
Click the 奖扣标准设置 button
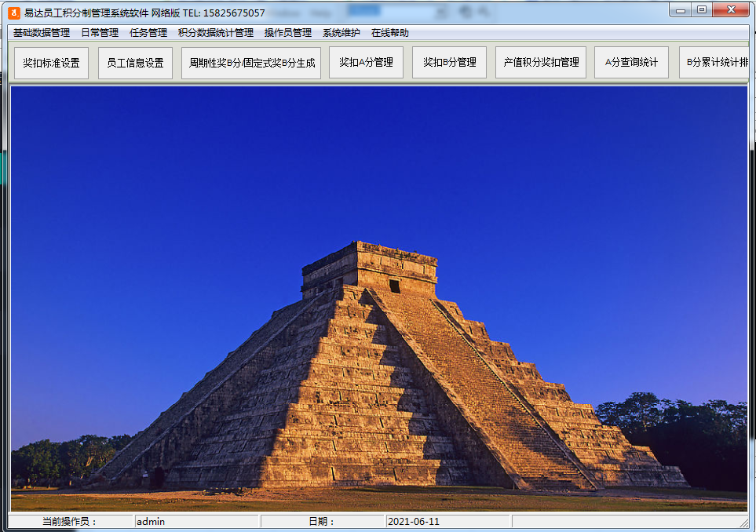(x=52, y=63)
